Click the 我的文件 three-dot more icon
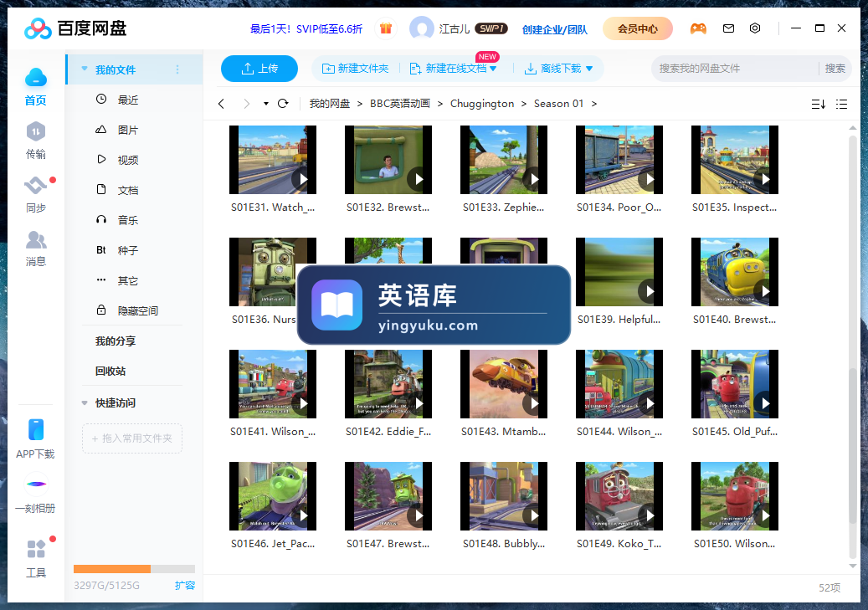The height and width of the screenshot is (610, 868). pyautogui.click(x=177, y=69)
